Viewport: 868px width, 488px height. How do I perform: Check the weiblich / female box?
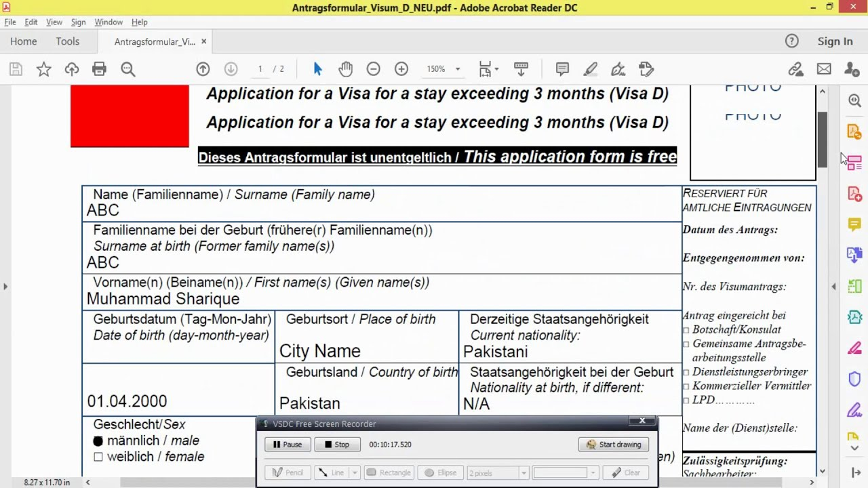98,457
